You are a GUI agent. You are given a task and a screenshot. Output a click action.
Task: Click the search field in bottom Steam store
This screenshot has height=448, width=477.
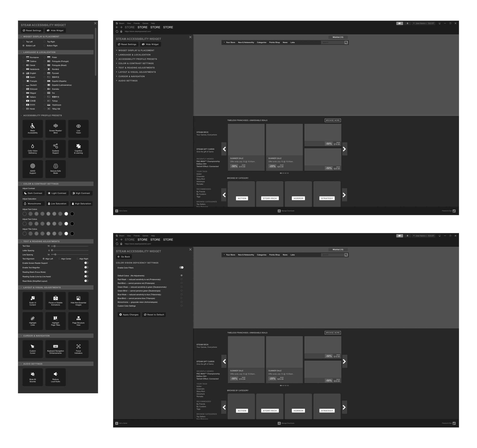(333, 255)
